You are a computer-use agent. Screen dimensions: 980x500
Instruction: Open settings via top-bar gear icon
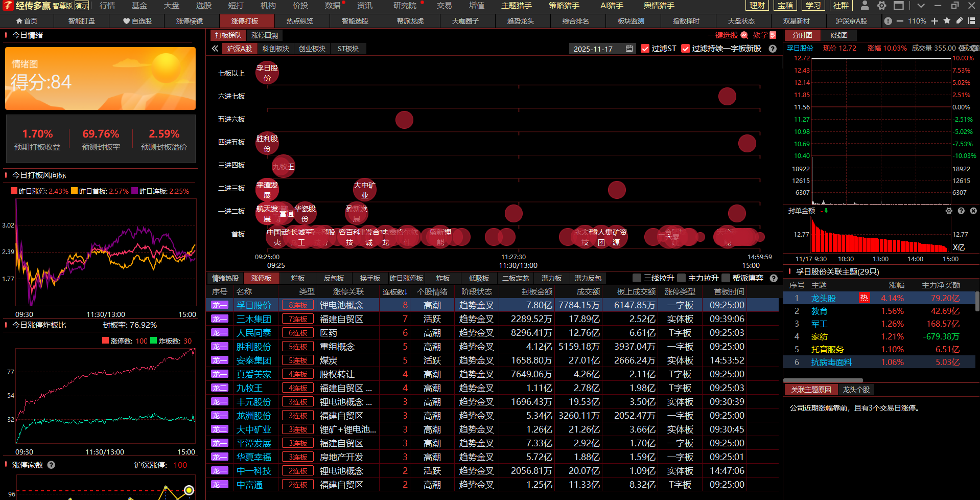click(x=881, y=6)
